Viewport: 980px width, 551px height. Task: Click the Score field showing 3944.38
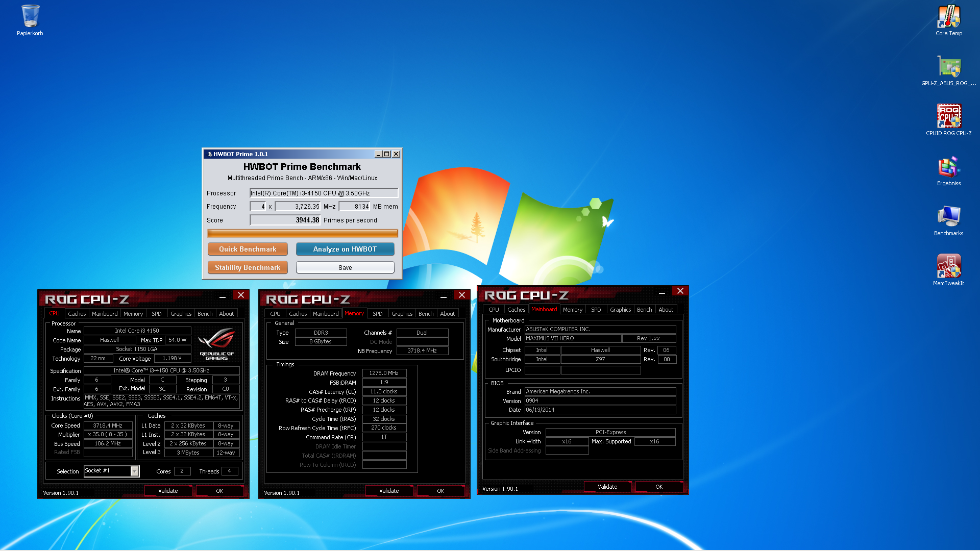pos(285,220)
